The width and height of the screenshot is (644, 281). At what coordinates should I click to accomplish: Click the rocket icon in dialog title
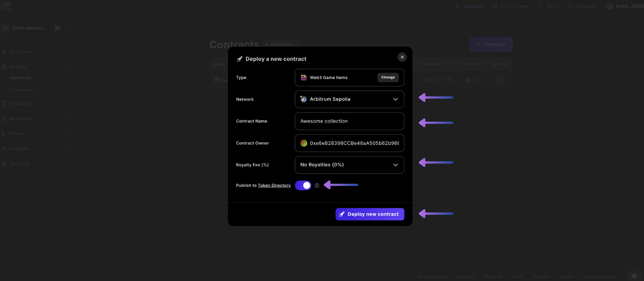coord(239,59)
